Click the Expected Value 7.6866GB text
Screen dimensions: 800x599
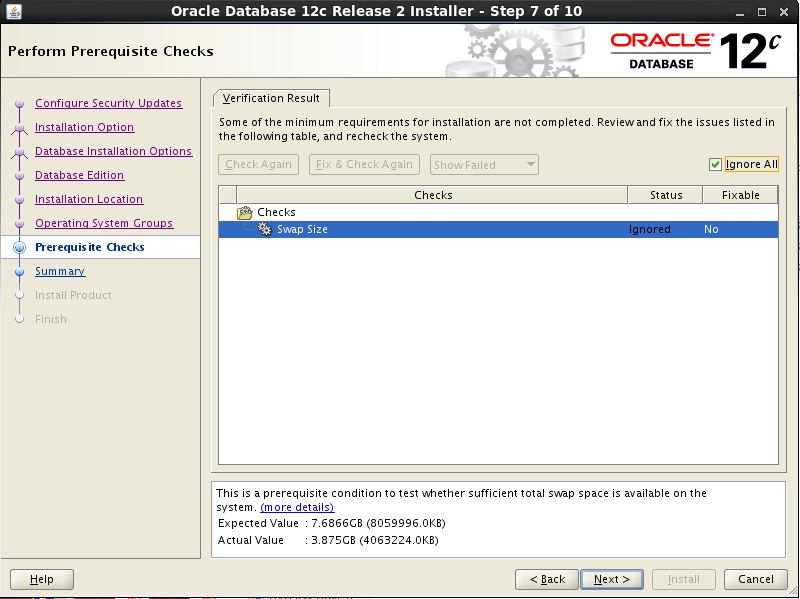tap(332, 523)
